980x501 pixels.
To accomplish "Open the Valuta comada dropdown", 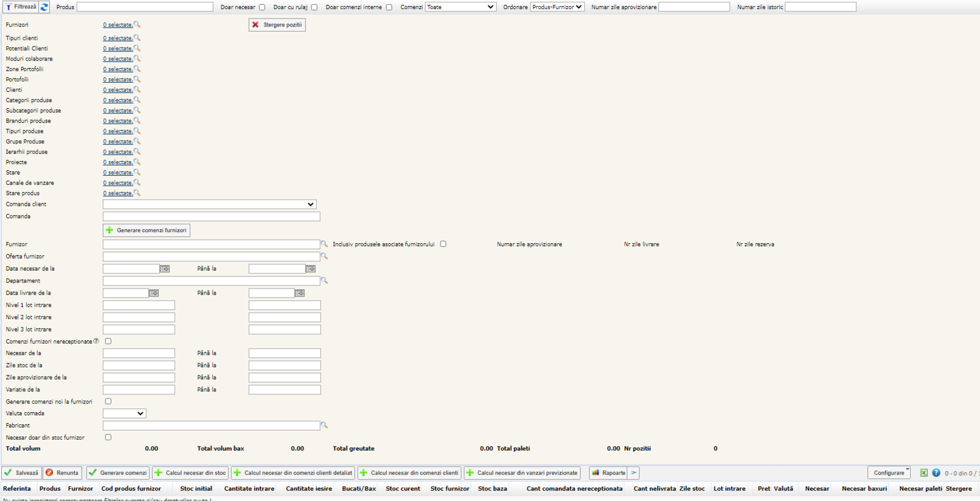I will 124,413.
